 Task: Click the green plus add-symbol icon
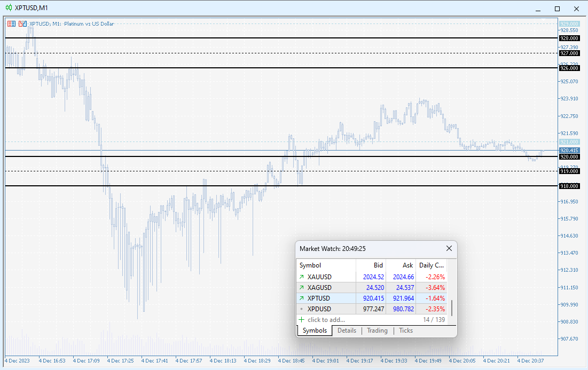pos(302,320)
